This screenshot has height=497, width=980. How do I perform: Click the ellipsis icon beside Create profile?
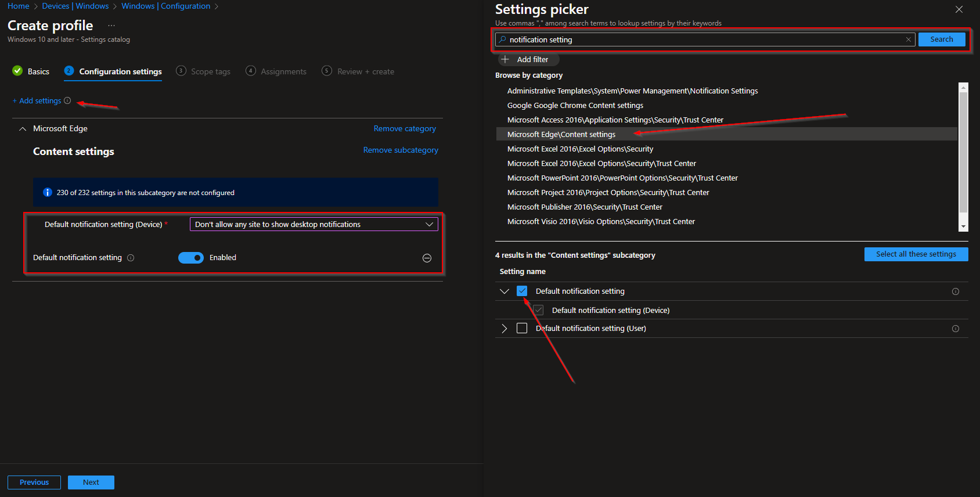point(111,26)
